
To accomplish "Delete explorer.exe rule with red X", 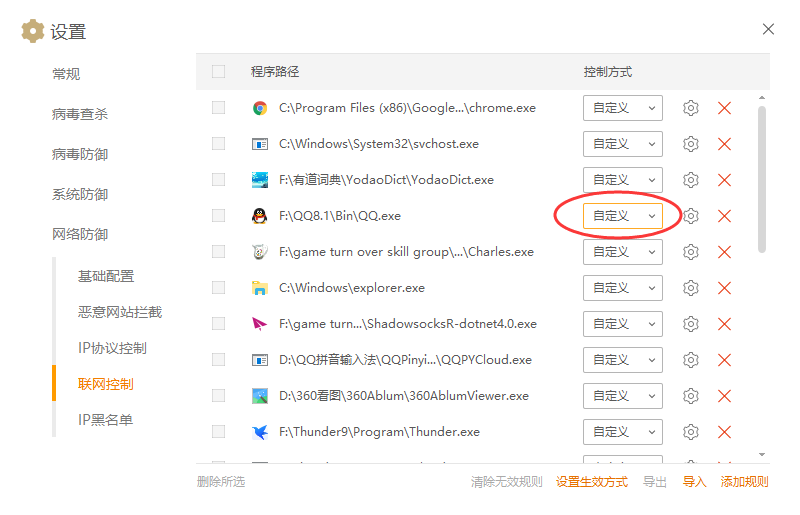I will point(725,288).
